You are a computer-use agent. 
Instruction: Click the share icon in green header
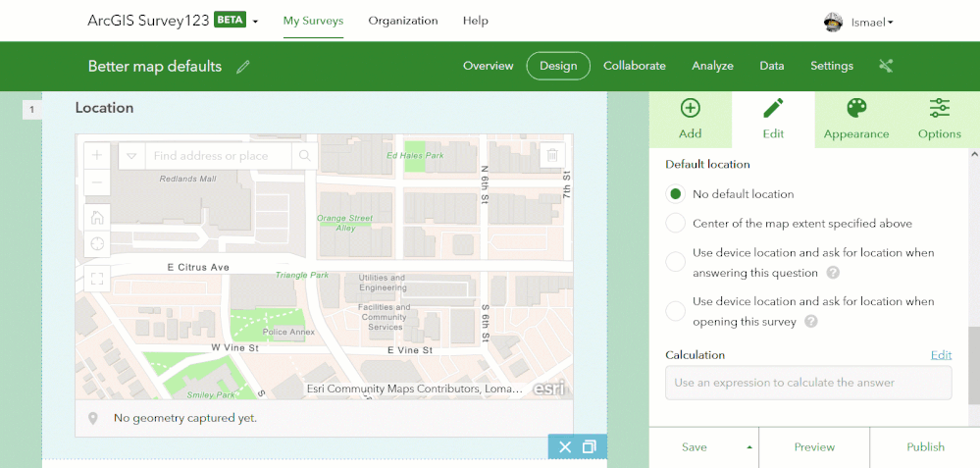pos(886,66)
